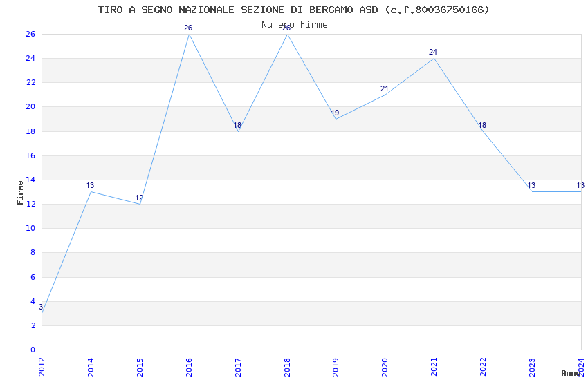The width and height of the screenshot is (588, 380).
Task: Select x-axis year 2016
Action: [x=189, y=367]
